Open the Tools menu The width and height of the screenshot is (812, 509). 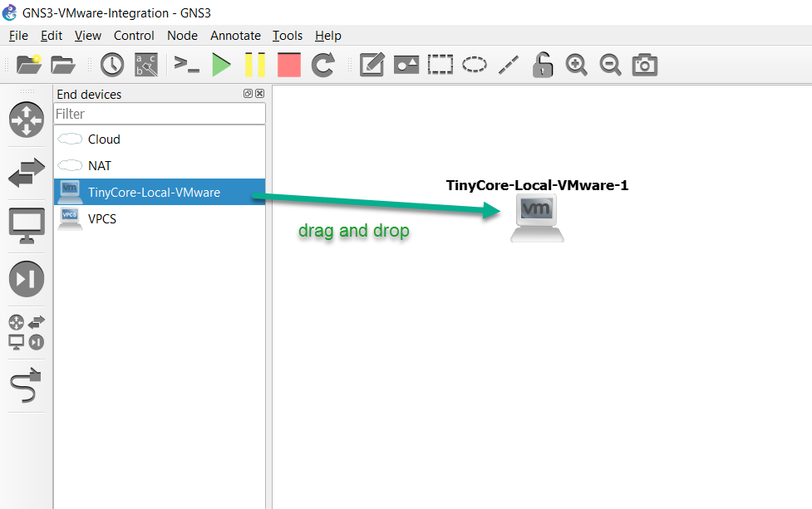click(288, 36)
